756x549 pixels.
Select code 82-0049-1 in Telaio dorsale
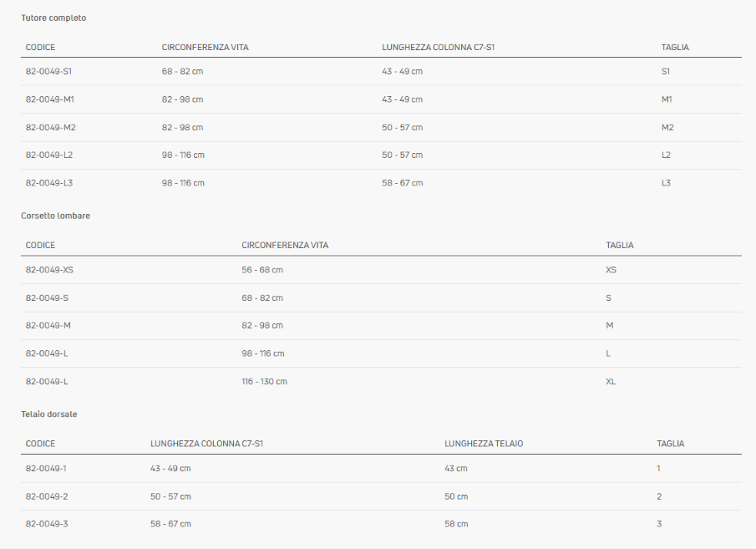(46, 468)
